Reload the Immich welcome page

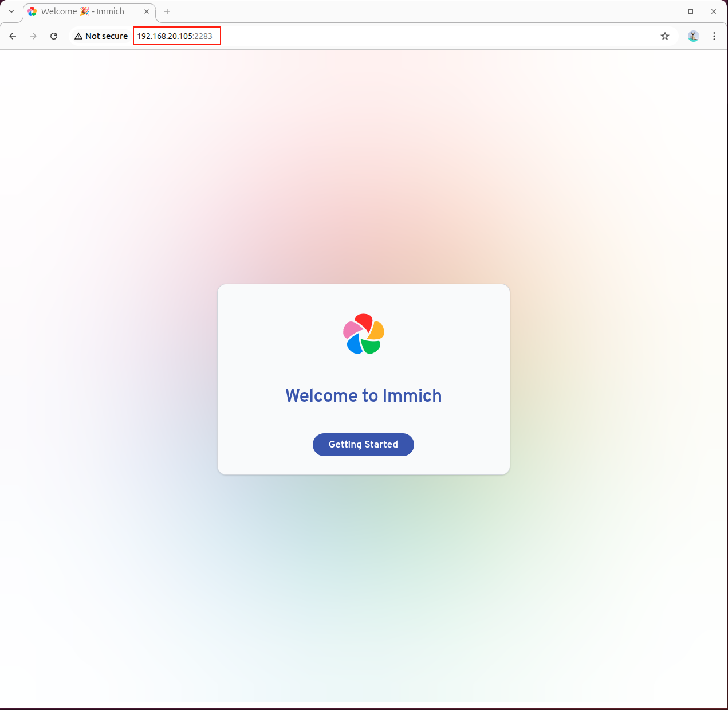coord(54,36)
